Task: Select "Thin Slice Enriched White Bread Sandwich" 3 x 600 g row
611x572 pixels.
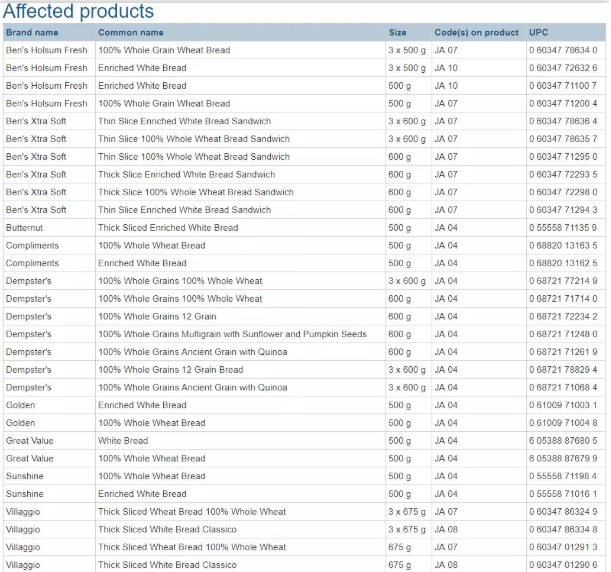Action: tap(304, 121)
